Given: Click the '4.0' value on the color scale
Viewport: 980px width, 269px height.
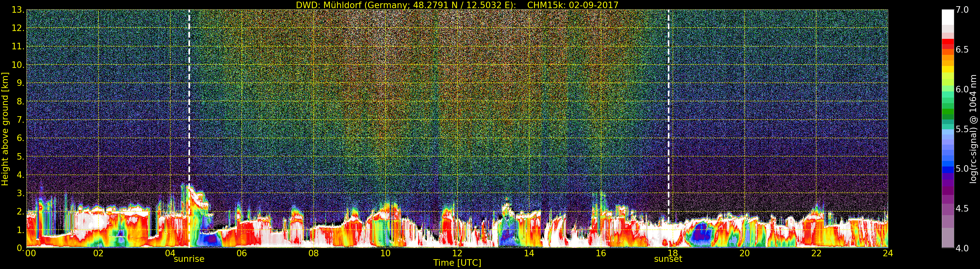Looking at the screenshot, I should click(x=962, y=248).
